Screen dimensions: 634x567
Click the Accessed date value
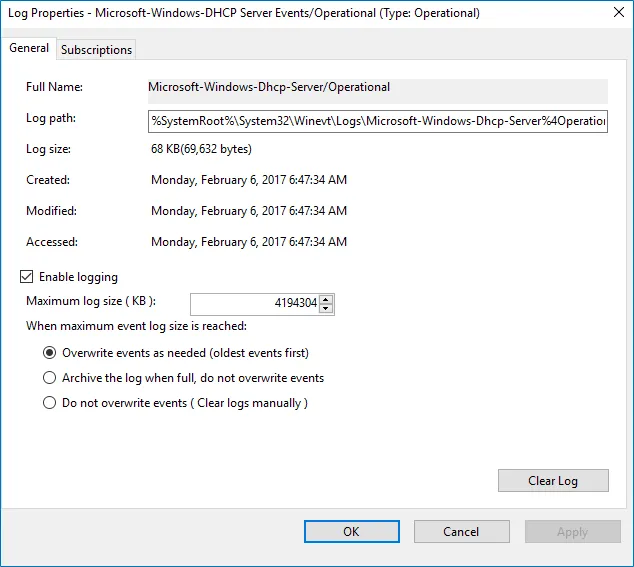tap(249, 242)
